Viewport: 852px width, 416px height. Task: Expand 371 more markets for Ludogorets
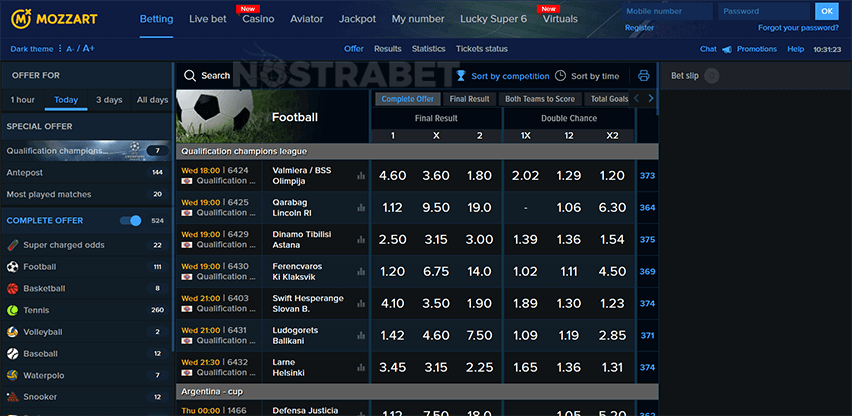click(x=647, y=336)
